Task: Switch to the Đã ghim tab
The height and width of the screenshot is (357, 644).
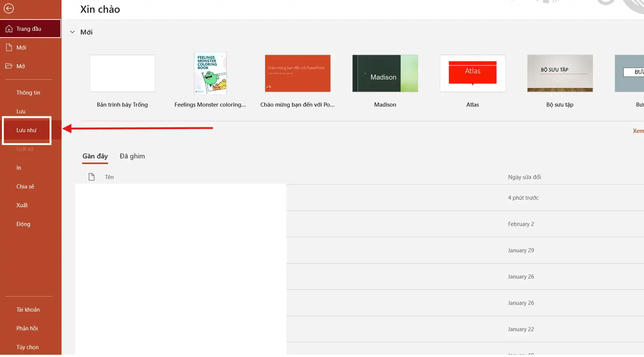Action: tap(132, 156)
